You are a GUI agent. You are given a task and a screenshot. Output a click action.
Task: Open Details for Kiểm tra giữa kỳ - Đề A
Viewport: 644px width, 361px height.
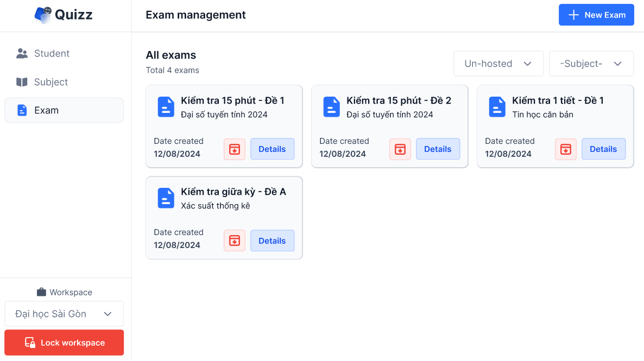click(x=272, y=240)
